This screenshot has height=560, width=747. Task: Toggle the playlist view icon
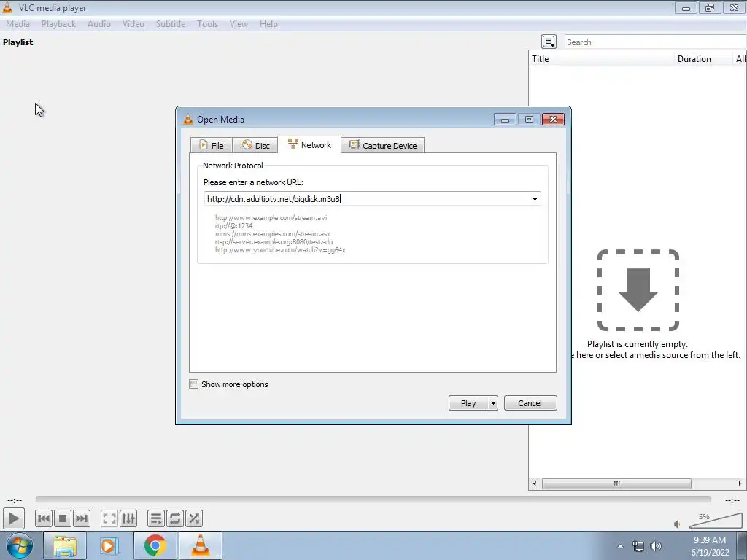point(156,518)
